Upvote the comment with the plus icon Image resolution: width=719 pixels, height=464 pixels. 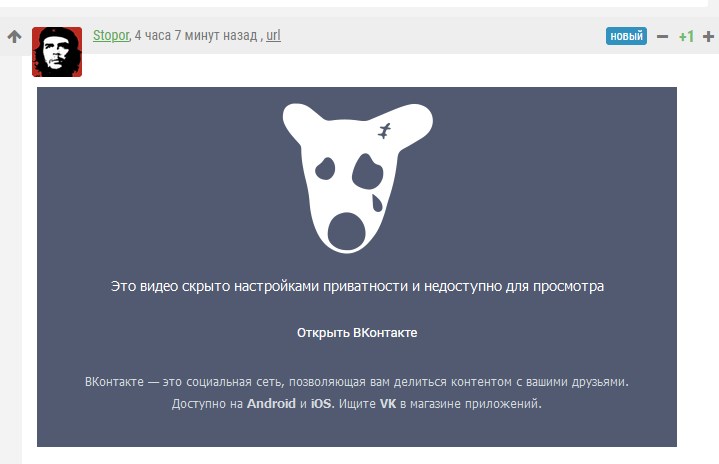click(x=708, y=36)
